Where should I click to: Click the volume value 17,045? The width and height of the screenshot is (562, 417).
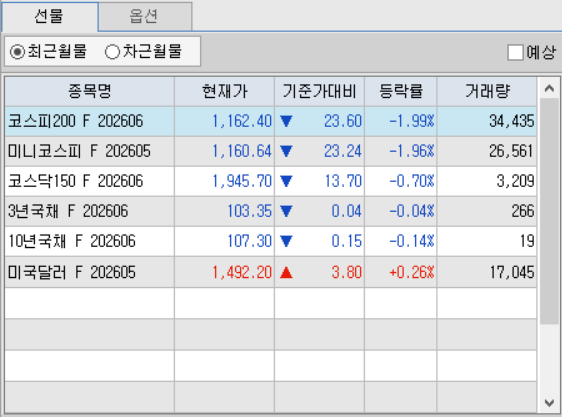point(512,273)
